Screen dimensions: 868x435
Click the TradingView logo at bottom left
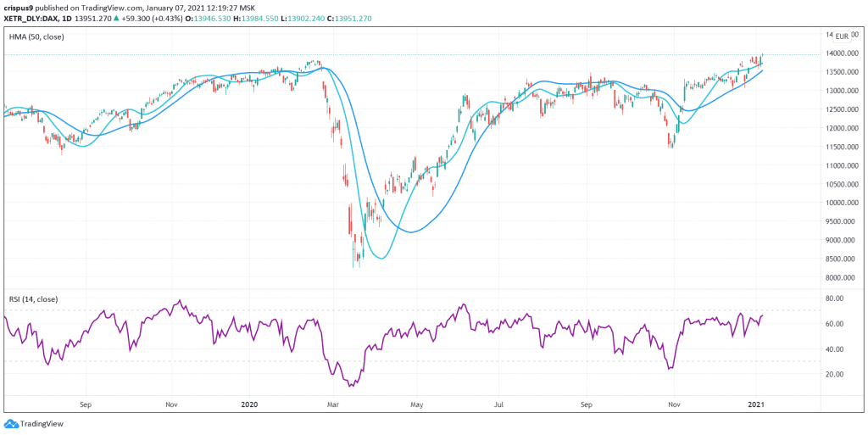coord(34,425)
